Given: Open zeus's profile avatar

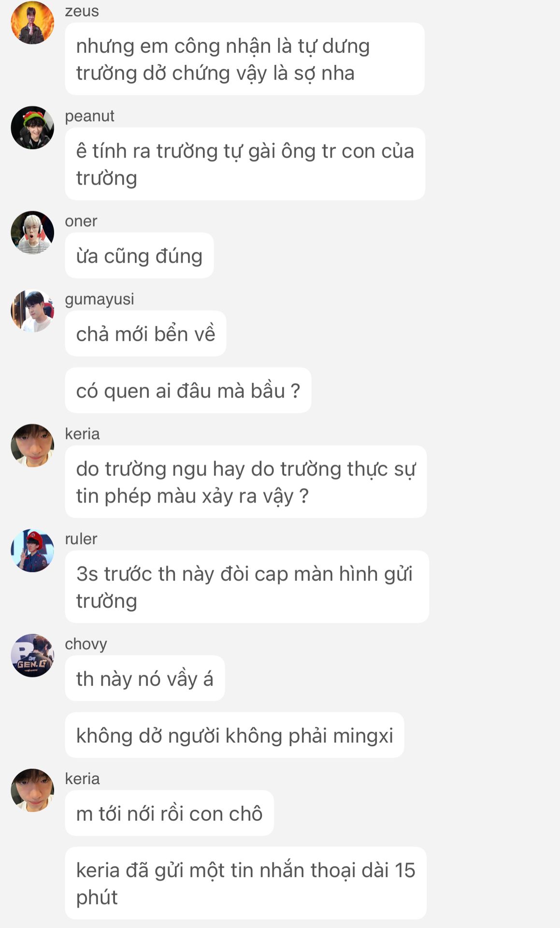Looking at the screenshot, I should click(x=32, y=23).
